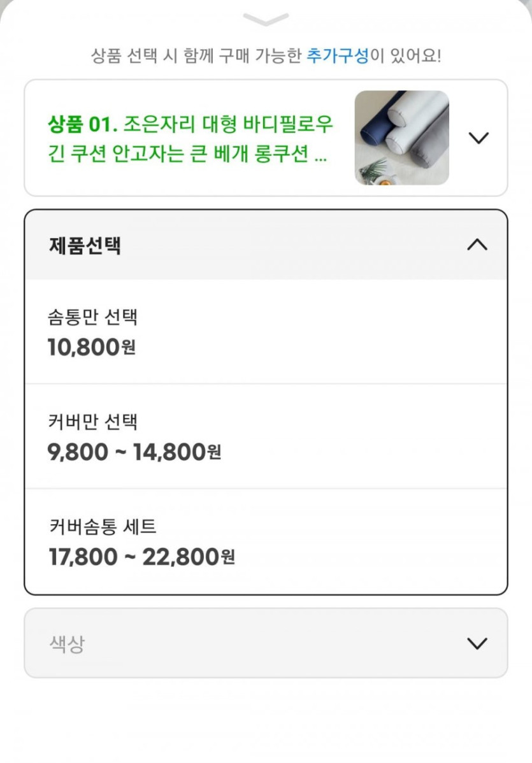Image resolution: width=532 pixels, height=763 pixels.
Task: Click the 제품선택 header label
Action: (85, 245)
